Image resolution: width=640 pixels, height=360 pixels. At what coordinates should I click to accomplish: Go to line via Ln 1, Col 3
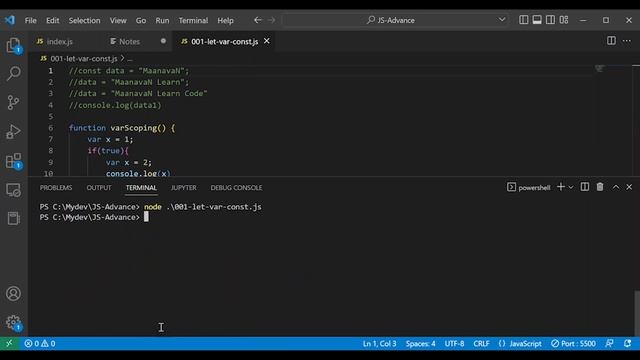click(380, 343)
